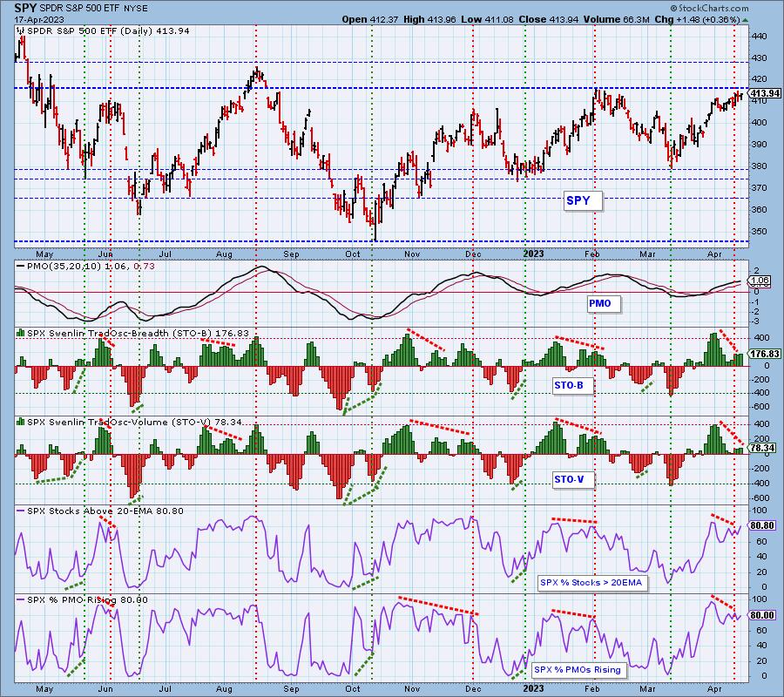Click histogram icon beside STO-B legend
Viewport: 784px width, 697px height.
(x=21, y=333)
